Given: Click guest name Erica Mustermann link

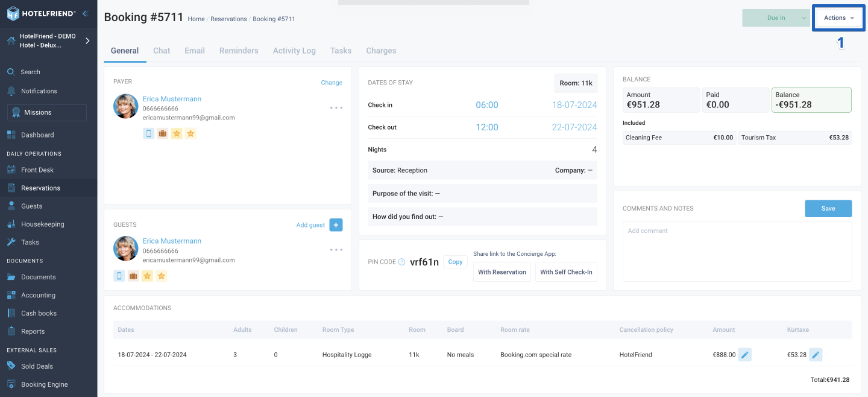Looking at the screenshot, I should click(x=172, y=241).
